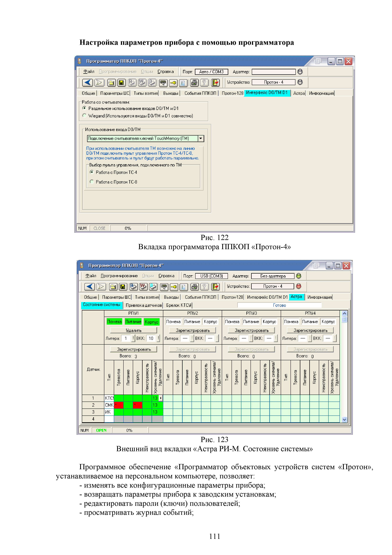Open file folder icon in upper window toolbar

pyautogui.click(x=111, y=83)
